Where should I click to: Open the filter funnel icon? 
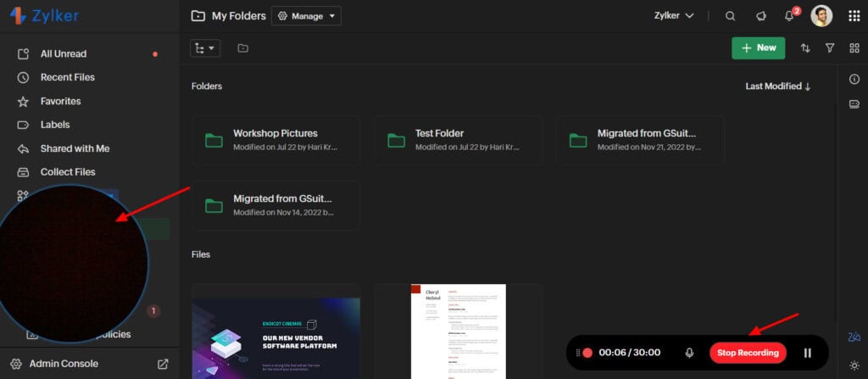point(830,48)
